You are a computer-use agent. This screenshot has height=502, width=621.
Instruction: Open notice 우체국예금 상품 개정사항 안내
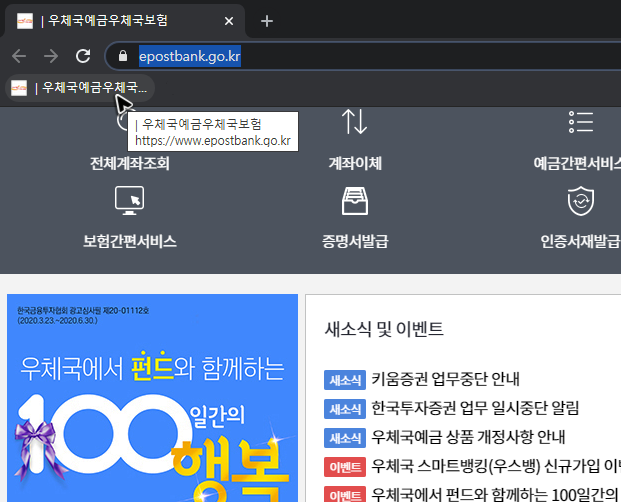pos(468,437)
